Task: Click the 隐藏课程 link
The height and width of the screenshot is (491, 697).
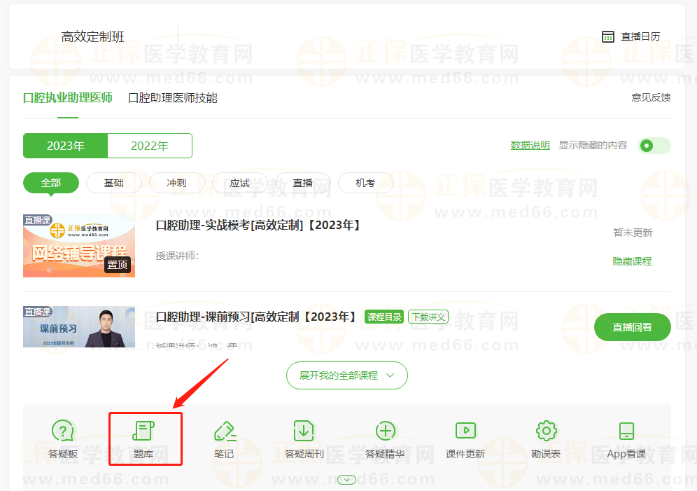Action: click(x=632, y=261)
